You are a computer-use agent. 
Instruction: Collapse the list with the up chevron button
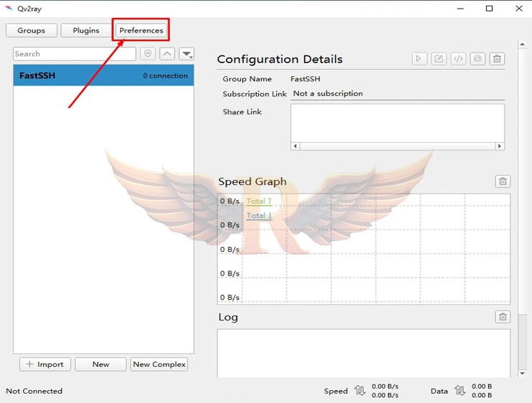pos(167,54)
